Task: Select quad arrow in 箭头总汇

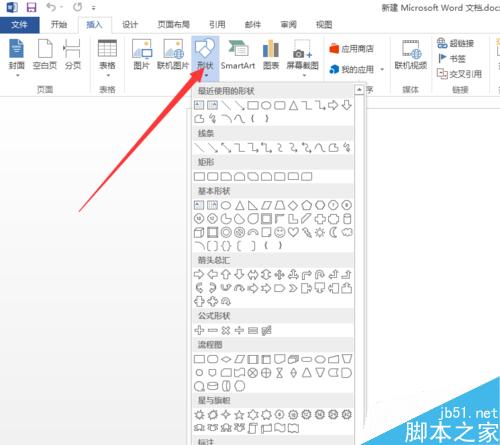Action: tap(280, 275)
